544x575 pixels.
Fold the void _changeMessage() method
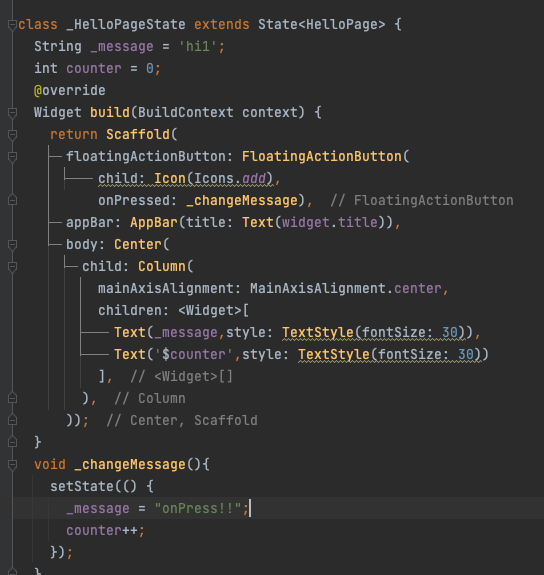click(12, 465)
